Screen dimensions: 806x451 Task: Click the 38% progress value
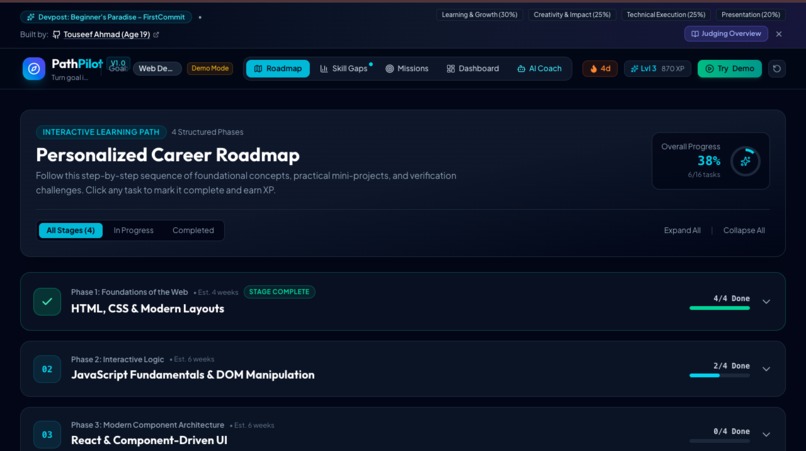(x=709, y=161)
